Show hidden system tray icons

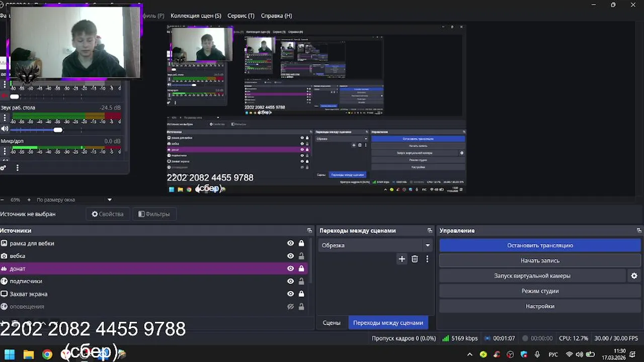click(470, 354)
